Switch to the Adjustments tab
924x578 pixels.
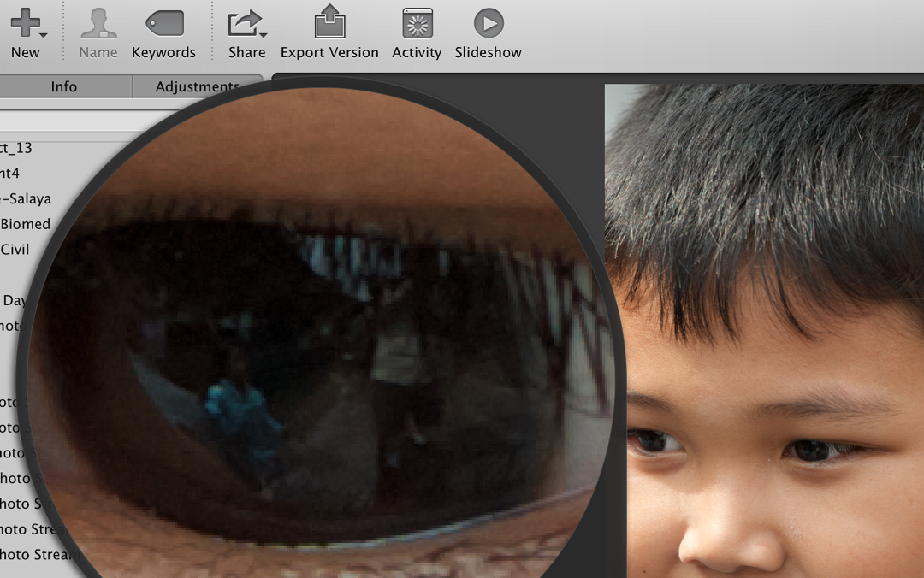(198, 86)
